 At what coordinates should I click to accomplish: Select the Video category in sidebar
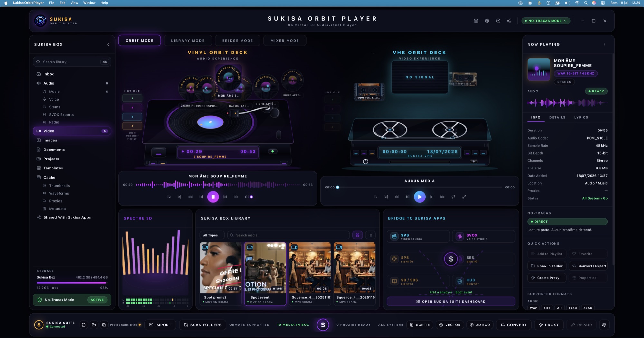pyautogui.click(x=72, y=131)
